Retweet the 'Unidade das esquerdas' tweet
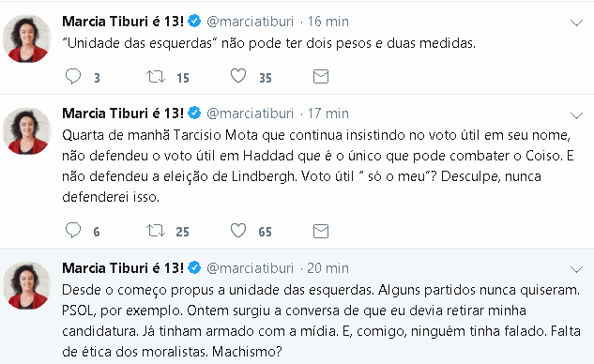The width and height of the screenshot is (594, 364). (x=156, y=77)
